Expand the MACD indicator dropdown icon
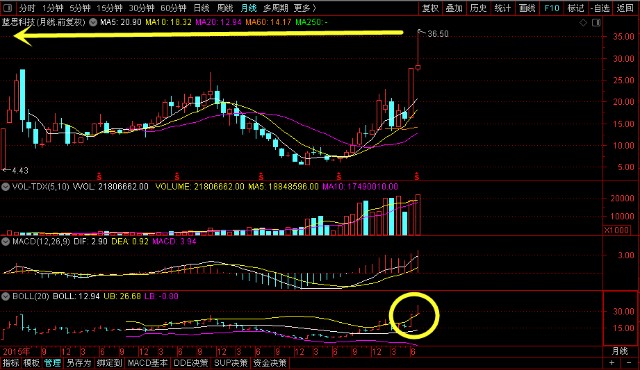The height and width of the screenshot is (370, 640). [5, 241]
